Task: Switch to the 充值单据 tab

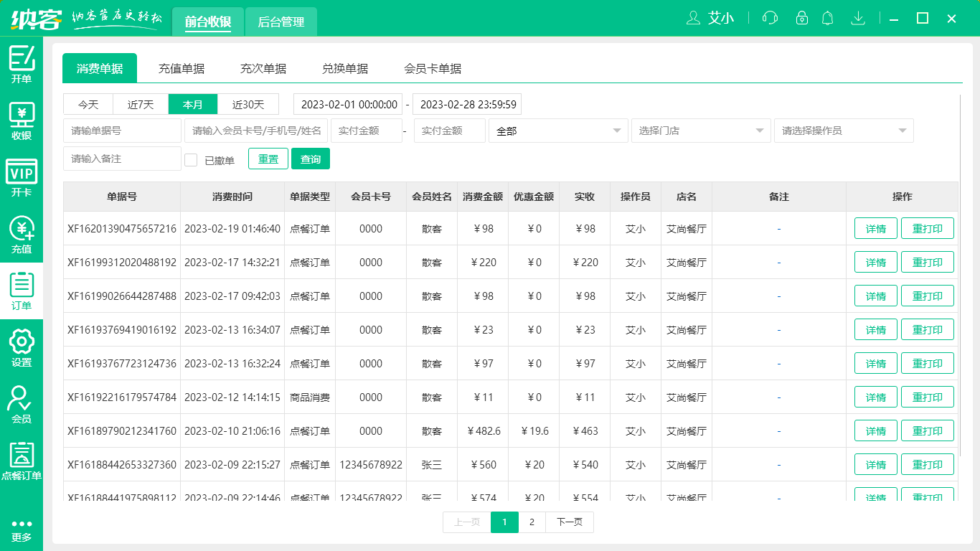Action: tap(182, 68)
